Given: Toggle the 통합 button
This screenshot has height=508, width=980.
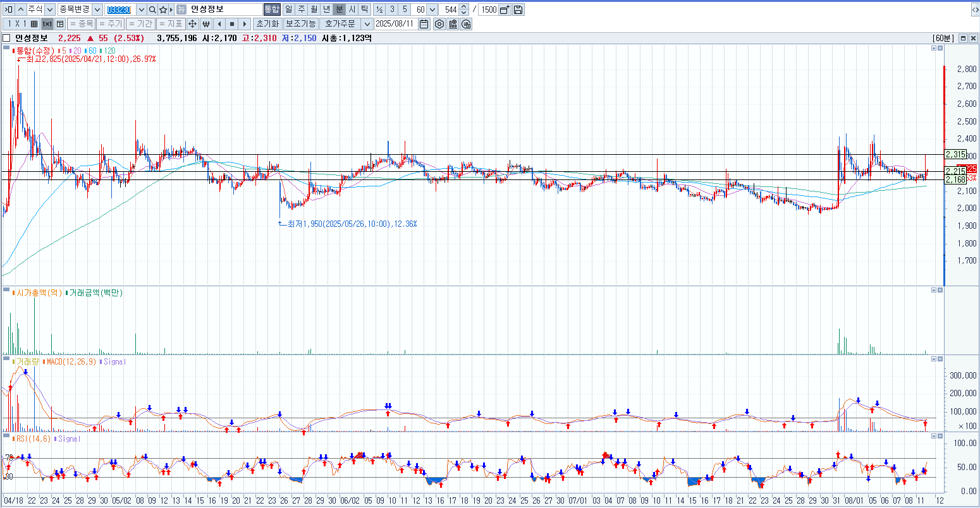Looking at the screenshot, I should [272, 9].
